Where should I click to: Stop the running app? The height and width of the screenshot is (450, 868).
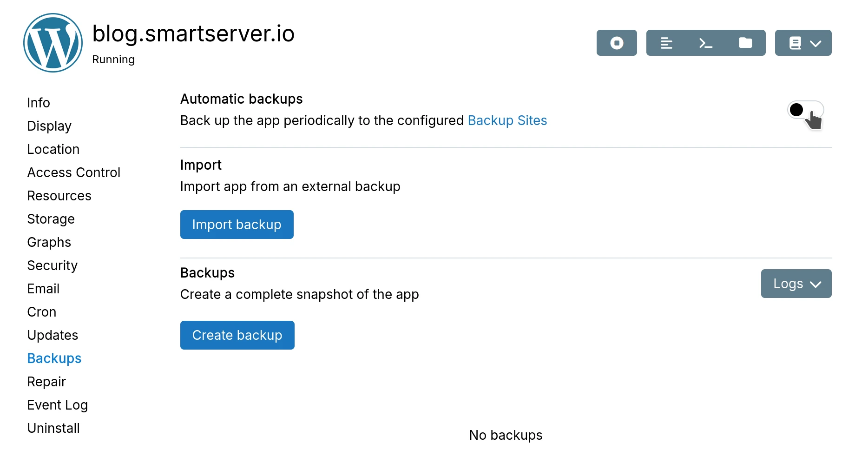coord(617,43)
